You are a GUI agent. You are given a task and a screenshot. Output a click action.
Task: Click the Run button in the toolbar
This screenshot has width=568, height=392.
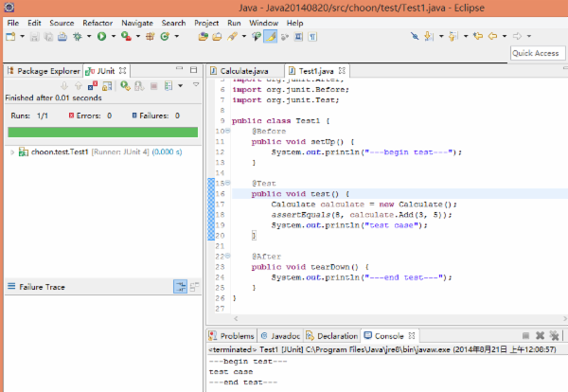click(x=100, y=36)
